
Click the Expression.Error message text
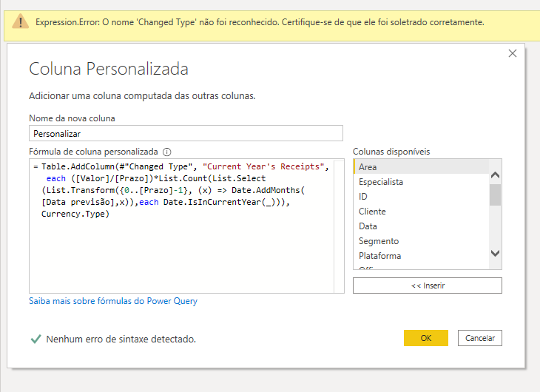tap(260, 22)
